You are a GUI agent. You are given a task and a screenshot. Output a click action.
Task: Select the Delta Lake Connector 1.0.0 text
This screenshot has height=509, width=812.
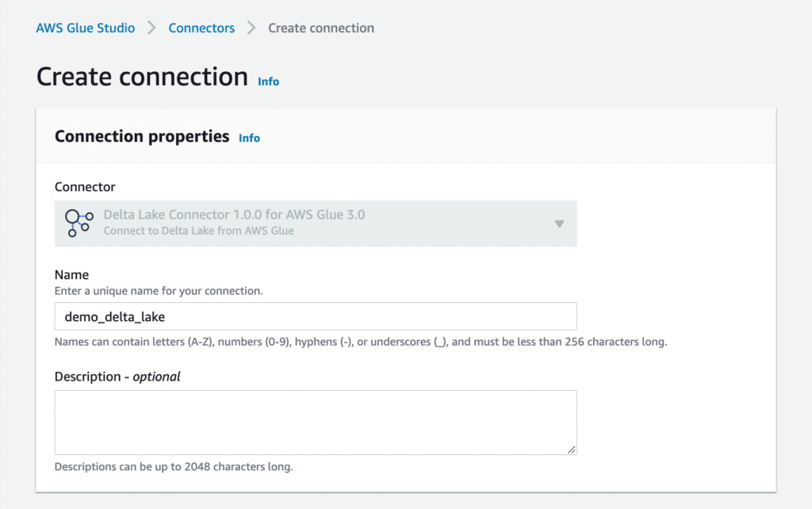pos(234,215)
